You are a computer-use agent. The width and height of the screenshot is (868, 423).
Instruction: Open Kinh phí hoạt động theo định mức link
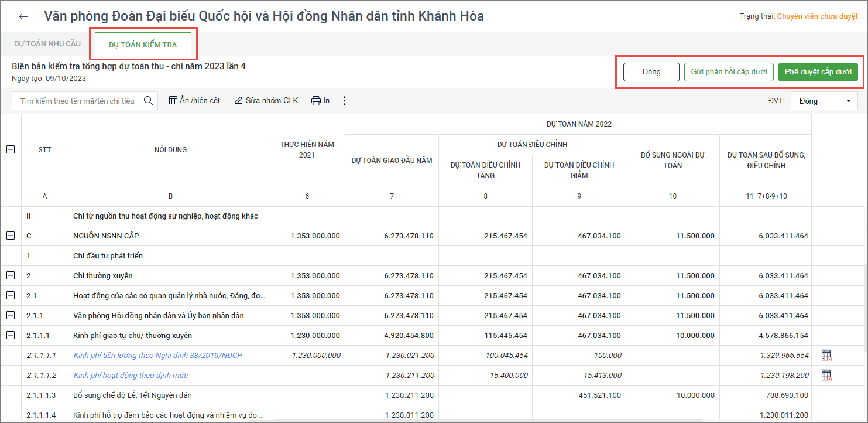coord(131,375)
